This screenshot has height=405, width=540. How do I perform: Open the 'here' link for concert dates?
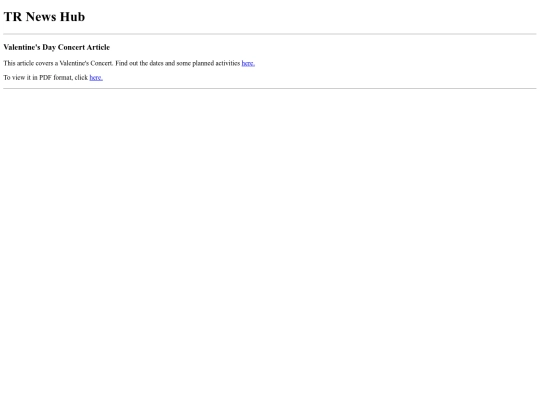248,63
